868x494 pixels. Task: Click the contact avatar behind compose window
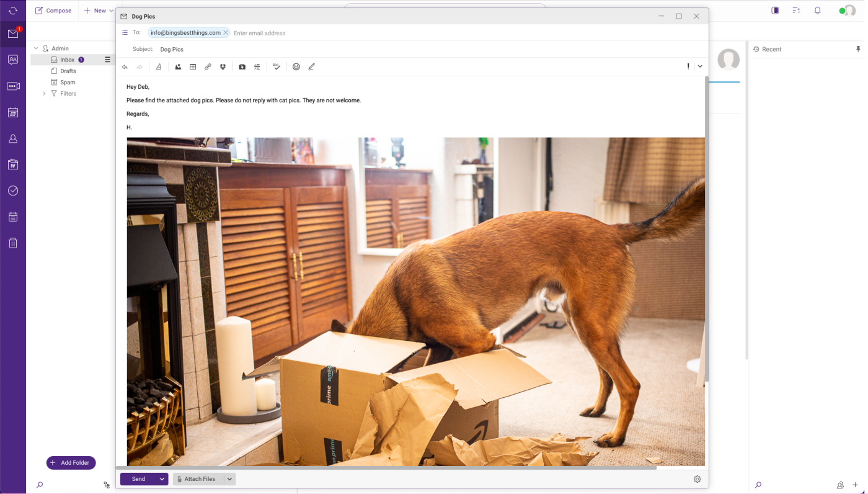click(728, 60)
